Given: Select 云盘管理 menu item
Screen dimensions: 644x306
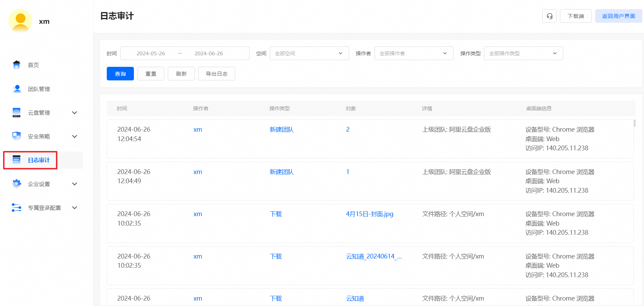Looking at the screenshot, I should (x=39, y=113).
